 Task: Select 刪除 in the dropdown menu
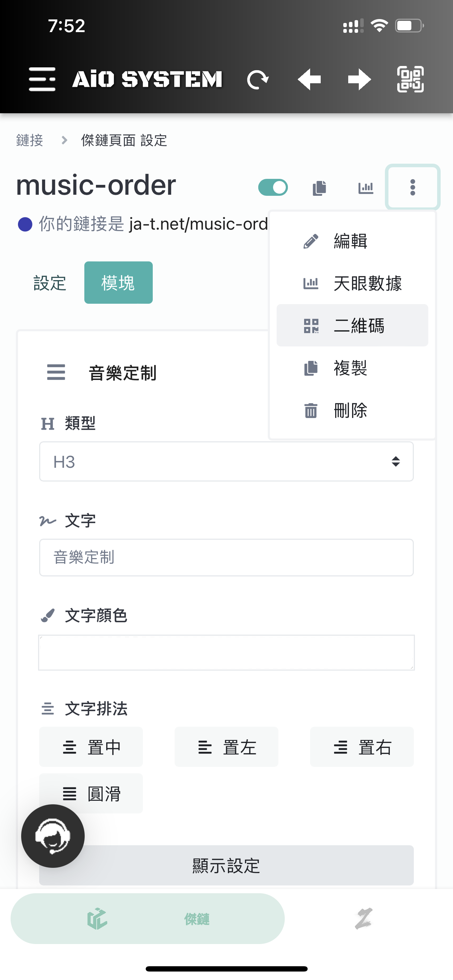tap(352, 410)
